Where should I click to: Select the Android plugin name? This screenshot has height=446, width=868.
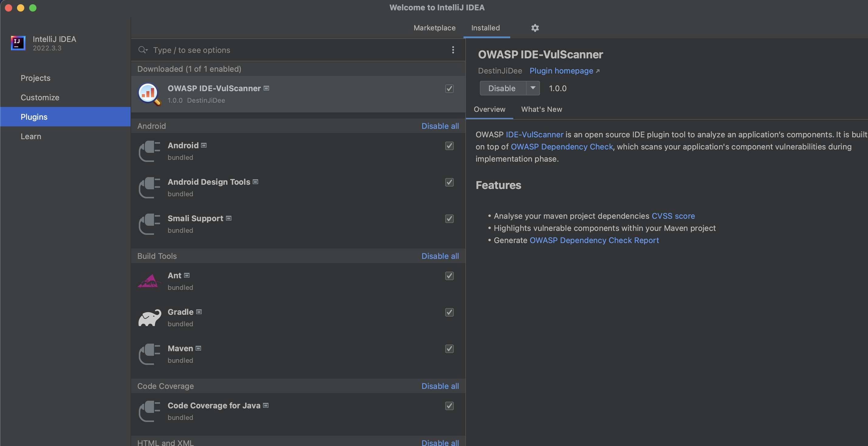[183, 145]
